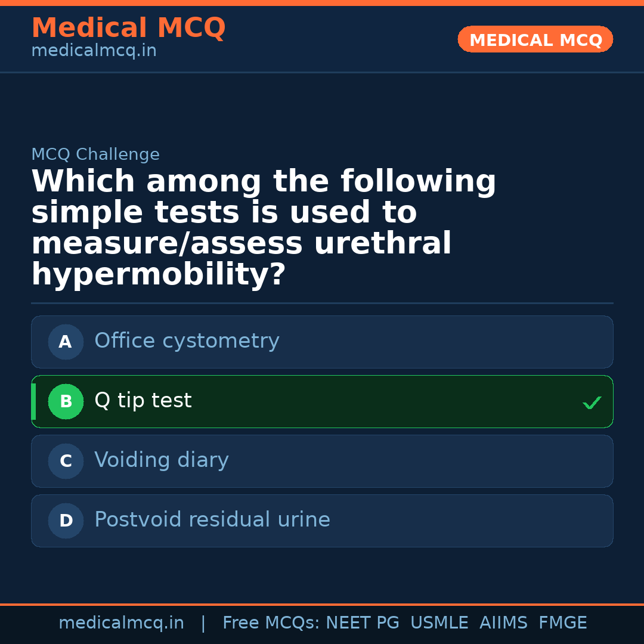This screenshot has height=644, width=644.
Task: Click the urethral hypermobility question text
Action: pyautogui.click(x=264, y=228)
